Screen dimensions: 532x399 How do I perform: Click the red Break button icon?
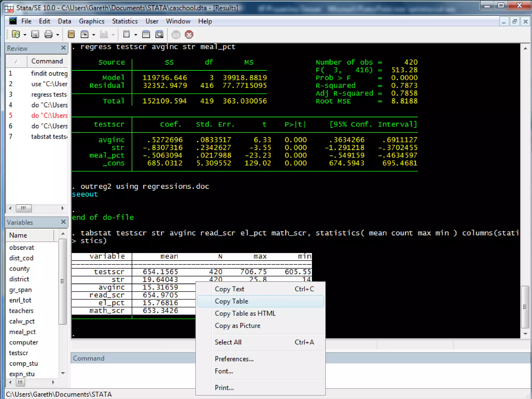tap(189, 34)
